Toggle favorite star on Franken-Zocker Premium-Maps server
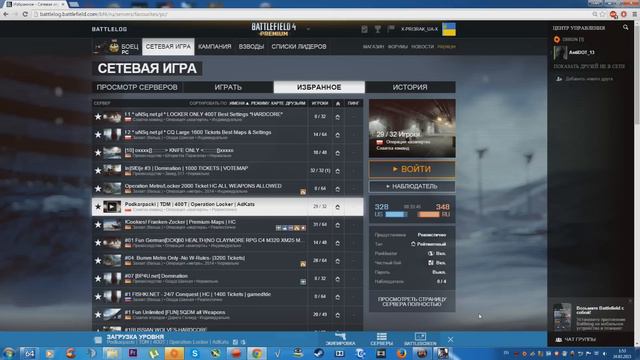This screenshot has height=360, width=640. 98,225
